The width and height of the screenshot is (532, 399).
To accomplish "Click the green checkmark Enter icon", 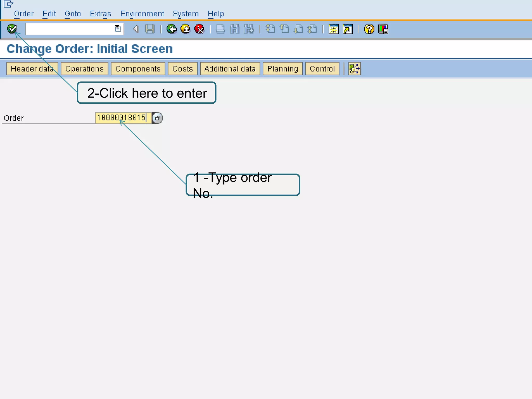I will click(x=12, y=29).
